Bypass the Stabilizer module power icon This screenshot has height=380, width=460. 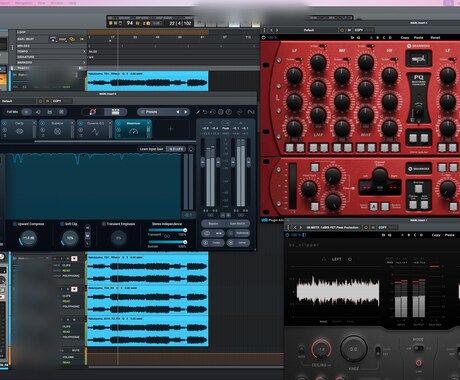point(42,123)
